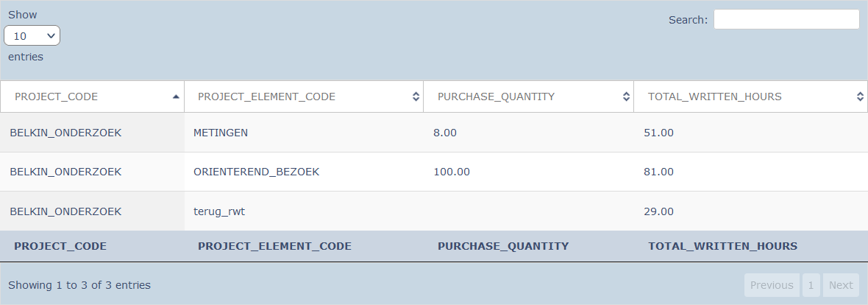Sort by PROJECT_ELEMENT_CODE column header
The image size is (868, 305).
tap(266, 97)
